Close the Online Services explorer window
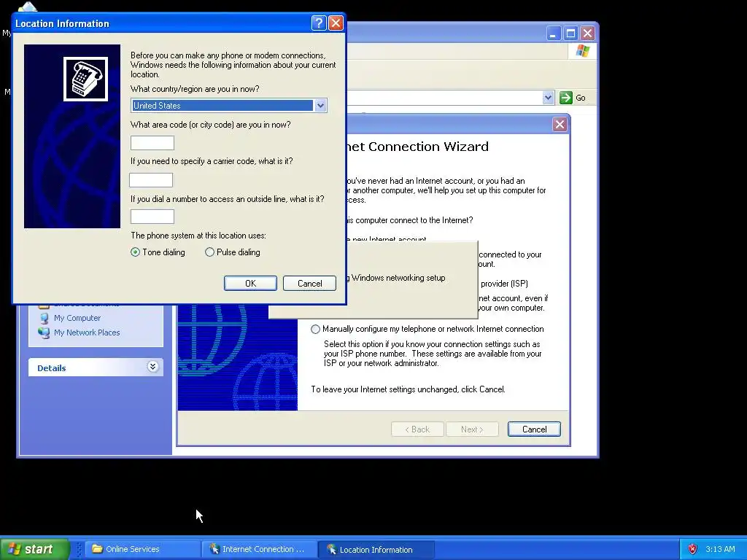The height and width of the screenshot is (560, 747). 588,34
